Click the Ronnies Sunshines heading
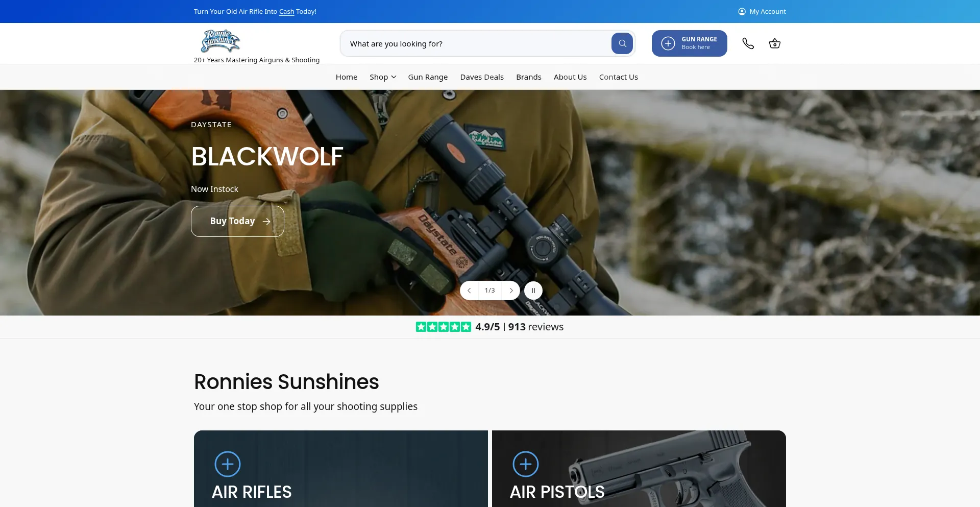Image resolution: width=980 pixels, height=507 pixels. click(x=286, y=382)
